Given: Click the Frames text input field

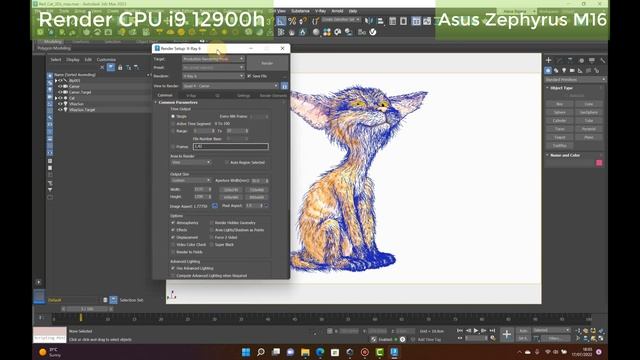Looking at the screenshot, I should [x=231, y=146].
